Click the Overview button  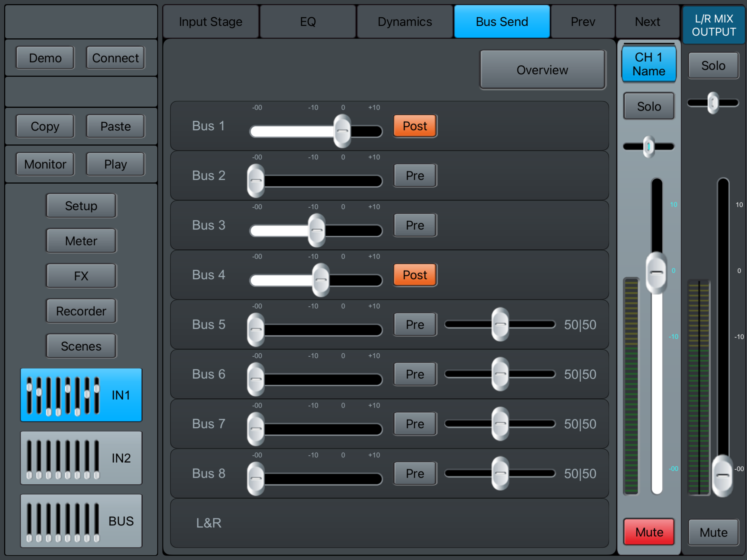point(542,70)
